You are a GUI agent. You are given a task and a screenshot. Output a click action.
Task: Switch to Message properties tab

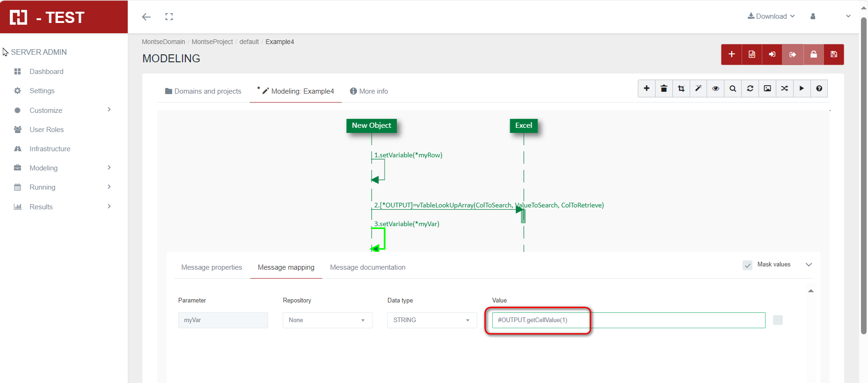point(212,267)
